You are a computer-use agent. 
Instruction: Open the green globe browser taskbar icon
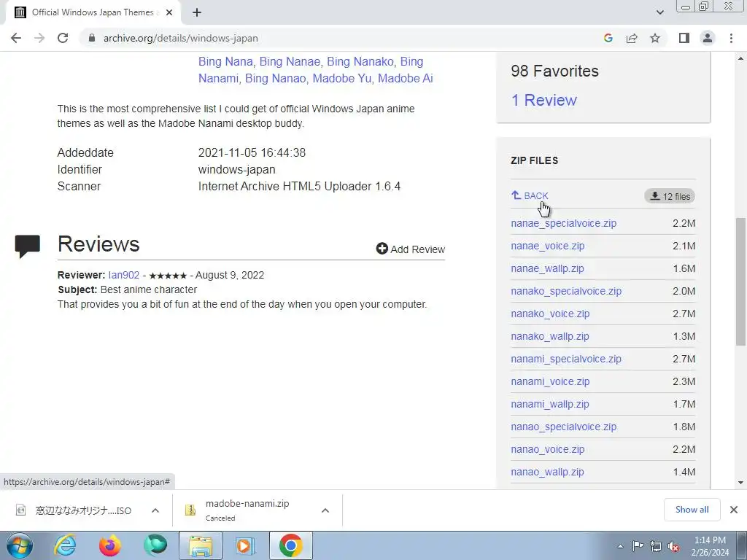coord(155,545)
